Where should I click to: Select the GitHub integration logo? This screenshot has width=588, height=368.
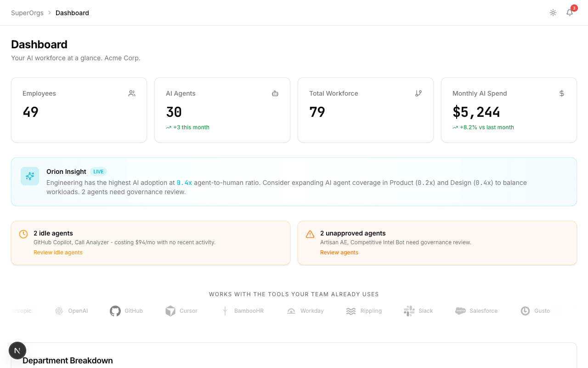[x=115, y=310]
